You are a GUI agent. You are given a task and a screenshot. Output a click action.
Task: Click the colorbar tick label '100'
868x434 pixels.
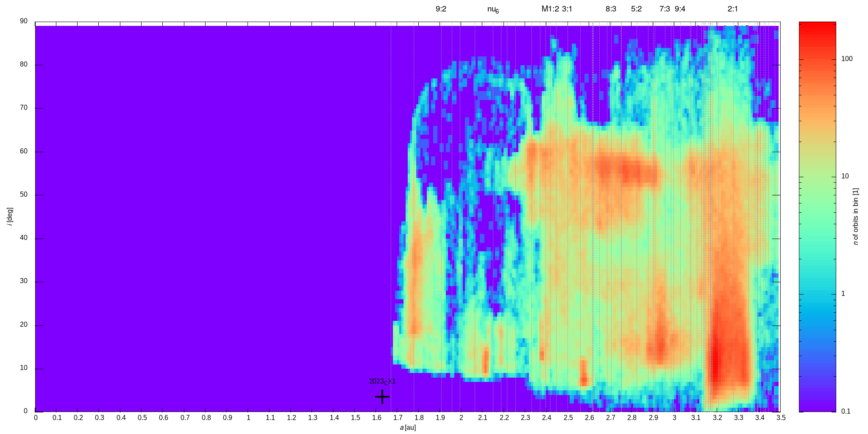(x=847, y=58)
